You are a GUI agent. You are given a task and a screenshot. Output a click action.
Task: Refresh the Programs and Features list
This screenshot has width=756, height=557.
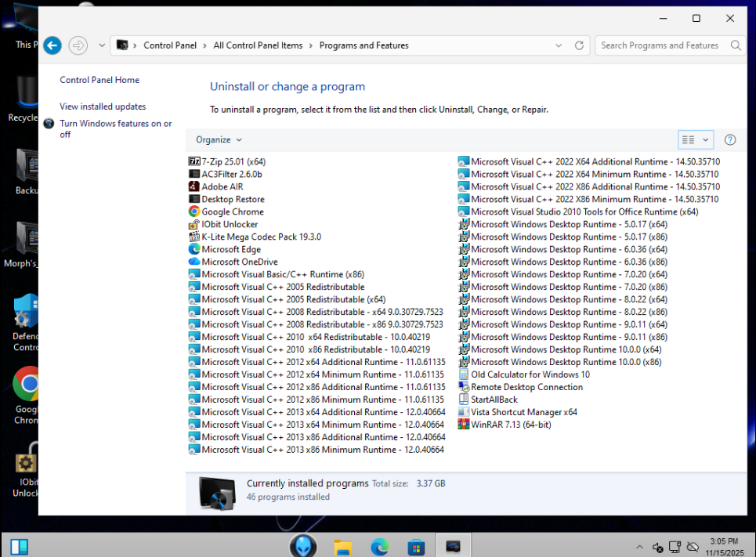pyautogui.click(x=579, y=45)
